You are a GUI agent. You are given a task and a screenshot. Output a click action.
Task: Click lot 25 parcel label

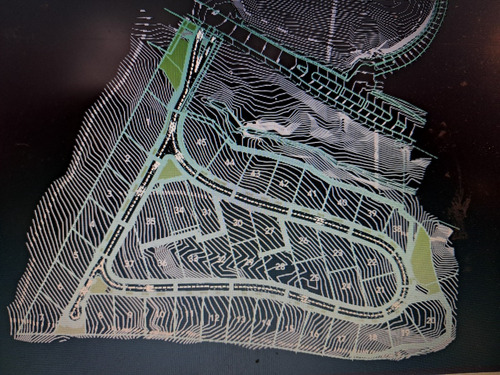pos(314,277)
